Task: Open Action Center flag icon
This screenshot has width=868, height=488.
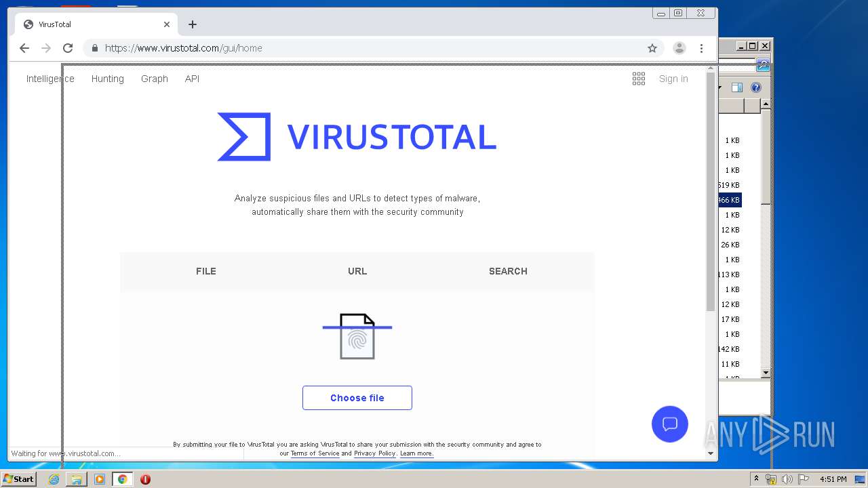Action: tap(804, 479)
